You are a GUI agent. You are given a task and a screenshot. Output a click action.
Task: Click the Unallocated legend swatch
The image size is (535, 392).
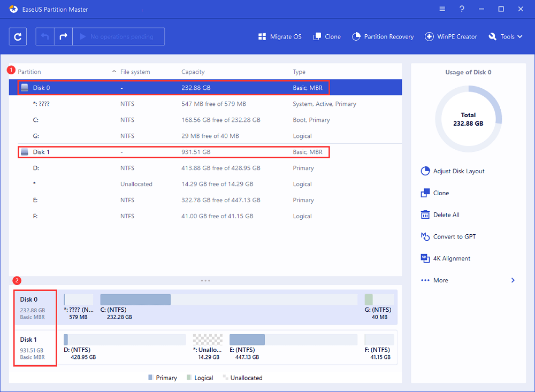[x=225, y=378]
